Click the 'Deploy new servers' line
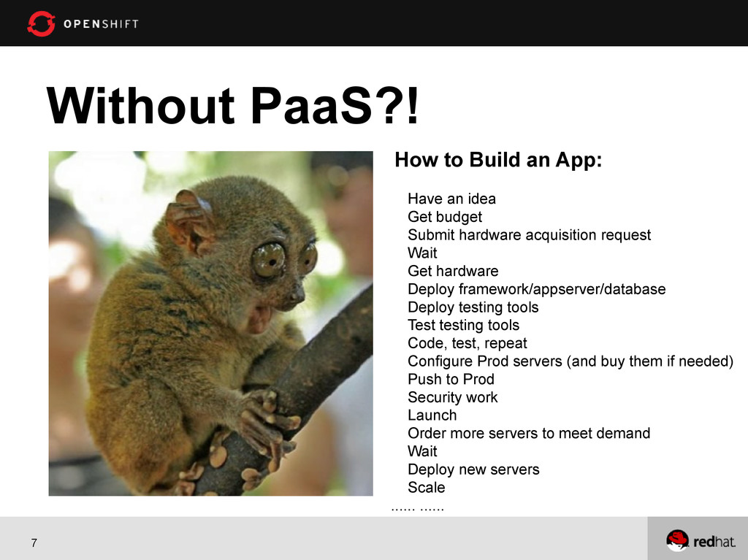The width and height of the screenshot is (748, 560). [473, 469]
